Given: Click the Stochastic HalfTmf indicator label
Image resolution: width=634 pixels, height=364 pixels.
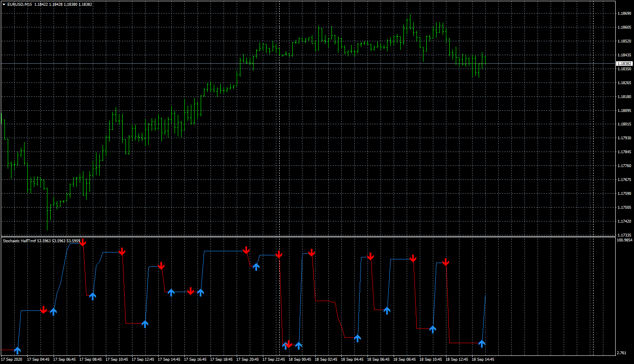Looking at the screenshot, I should 20,241.
